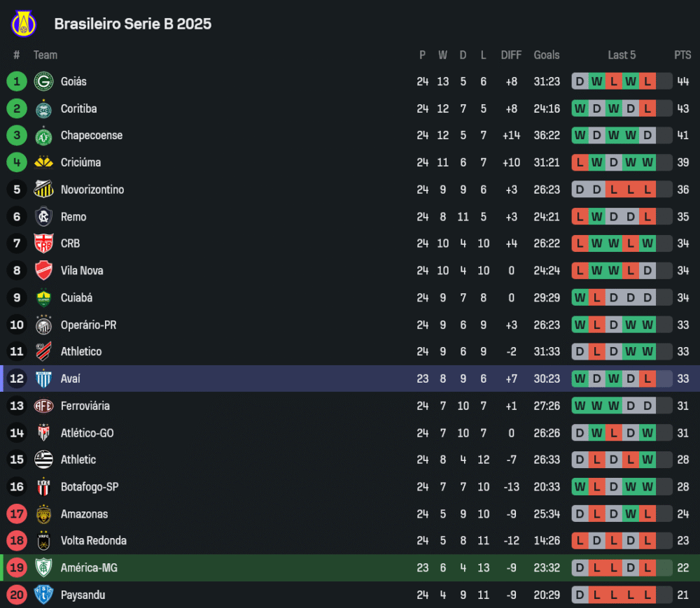The width and height of the screenshot is (700, 608).
Task: Click the Criciúma team crest
Action: coord(43,163)
